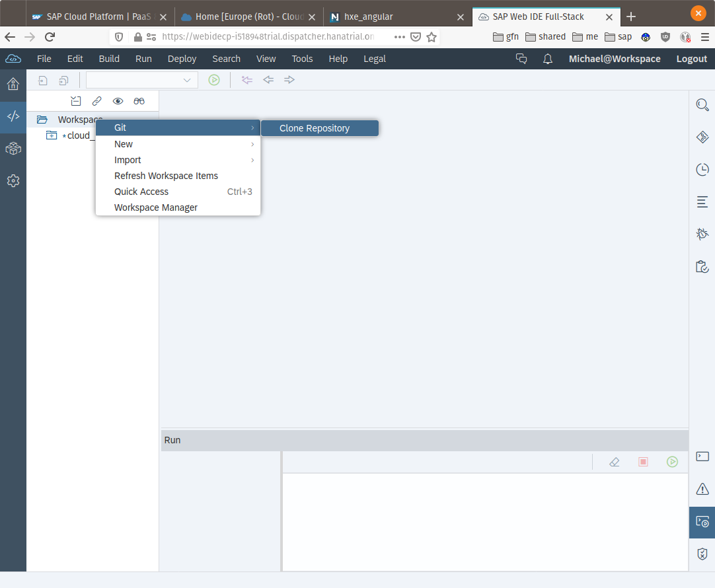Click the Save file toolbar icon
This screenshot has height=588, width=715.
[42, 80]
